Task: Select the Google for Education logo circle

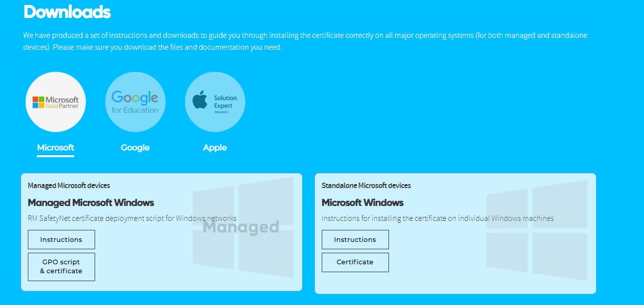Action: 135,102
